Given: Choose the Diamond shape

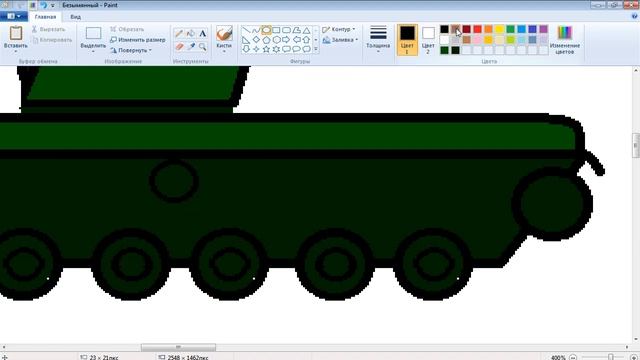Looking at the screenshot, I should 256,40.
